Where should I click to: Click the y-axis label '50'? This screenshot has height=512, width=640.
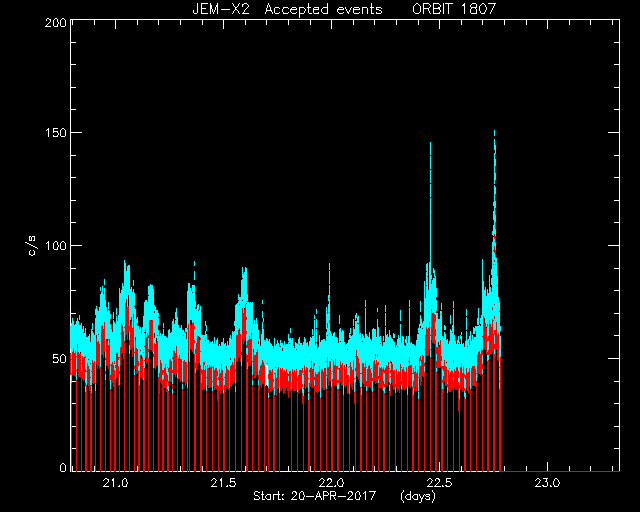[x=60, y=358]
